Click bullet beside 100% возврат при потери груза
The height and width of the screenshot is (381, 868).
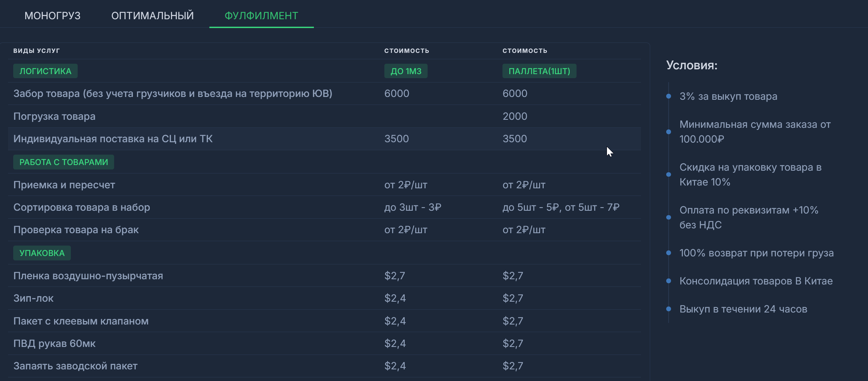(x=669, y=253)
